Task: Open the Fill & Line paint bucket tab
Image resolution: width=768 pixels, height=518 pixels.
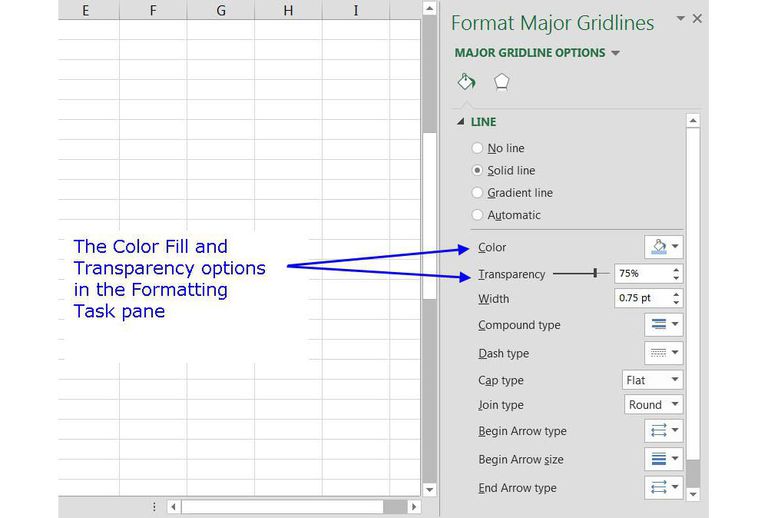Action: [x=466, y=82]
